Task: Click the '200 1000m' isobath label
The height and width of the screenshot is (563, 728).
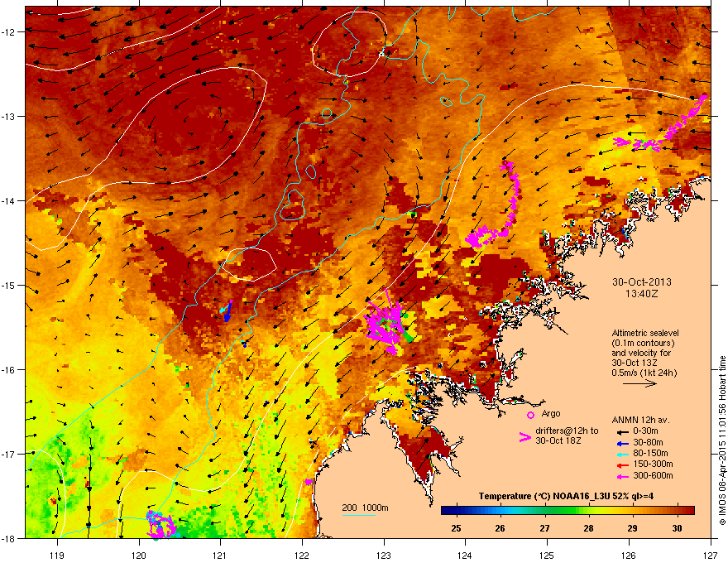Action: tap(366, 508)
